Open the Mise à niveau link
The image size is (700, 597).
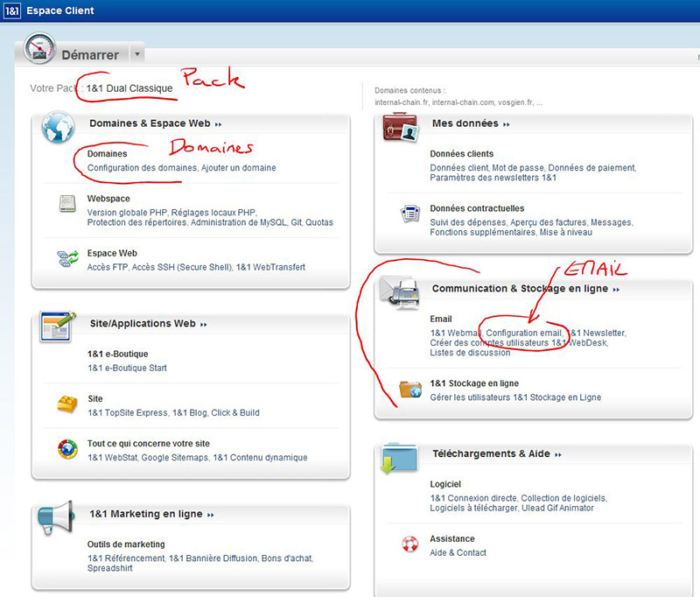[566, 232]
